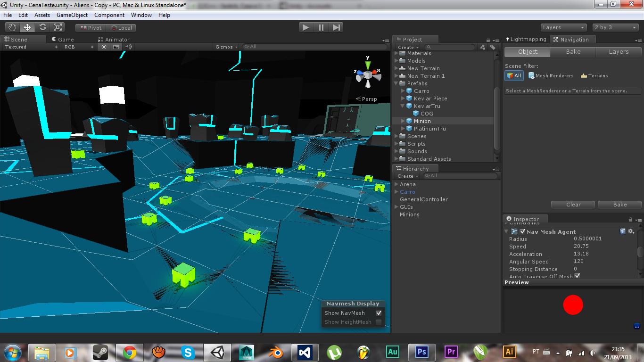Toggle Show NavMesh checkbox
The width and height of the screenshot is (644, 362).
tap(379, 313)
